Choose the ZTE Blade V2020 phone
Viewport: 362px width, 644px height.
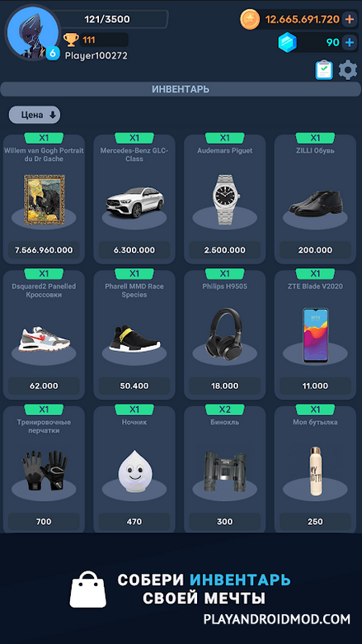point(315,334)
